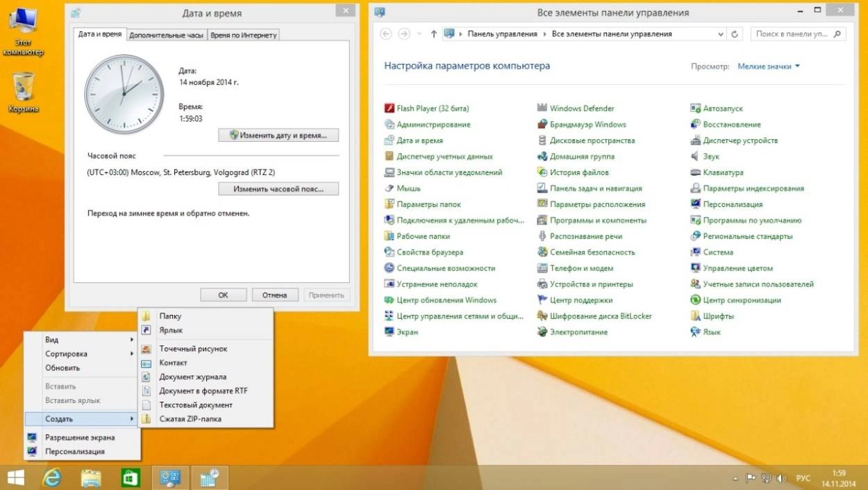Open Центр обновления Windows icon

click(x=389, y=300)
